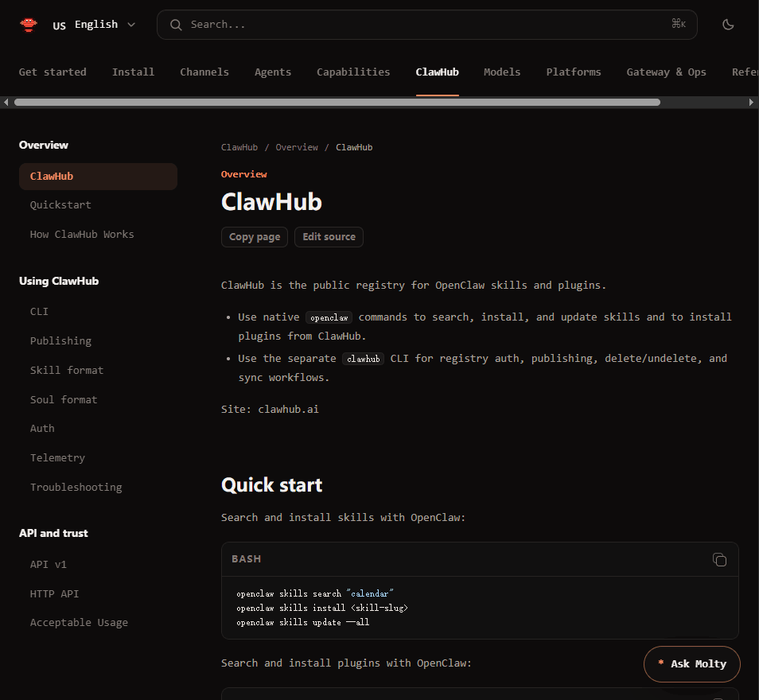Click the "openclaw skills install <skill-slug>" line
Viewport: 759px width, 700px height.
[322, 608]
